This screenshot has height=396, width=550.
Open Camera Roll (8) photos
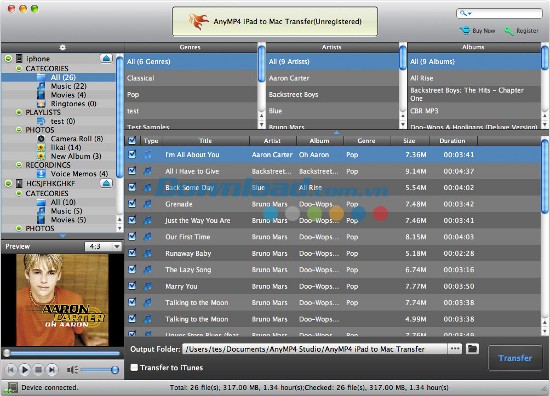click(x=77, y=139)
